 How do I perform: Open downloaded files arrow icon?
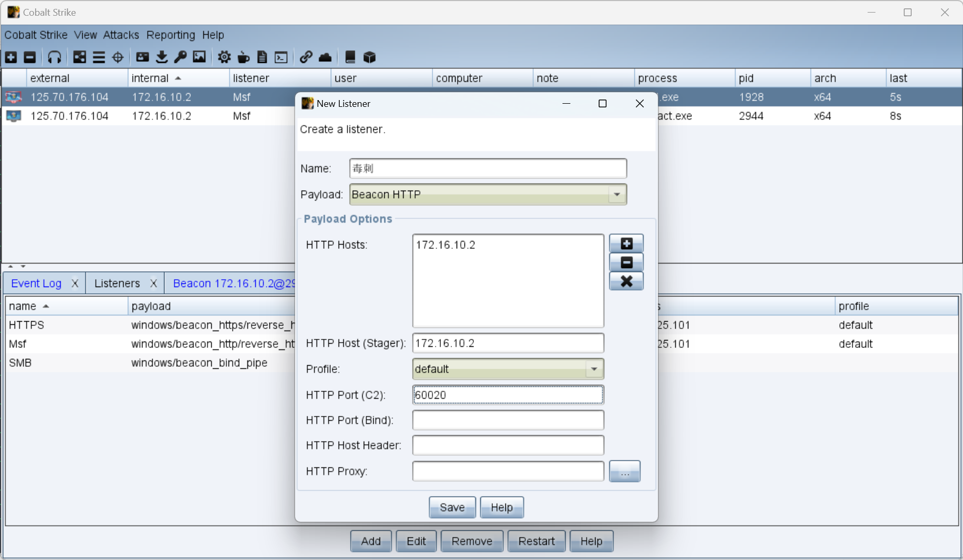tap(162, 57)
